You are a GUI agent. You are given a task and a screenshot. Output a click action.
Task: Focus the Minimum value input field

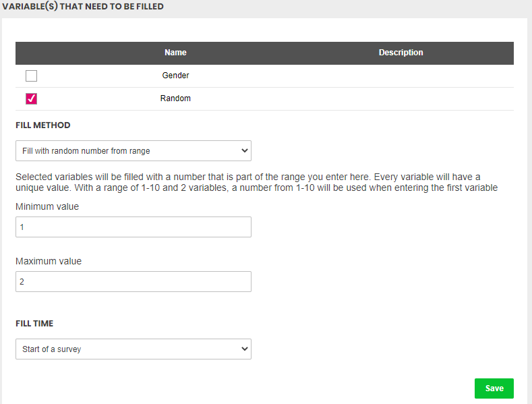(134, 227)
